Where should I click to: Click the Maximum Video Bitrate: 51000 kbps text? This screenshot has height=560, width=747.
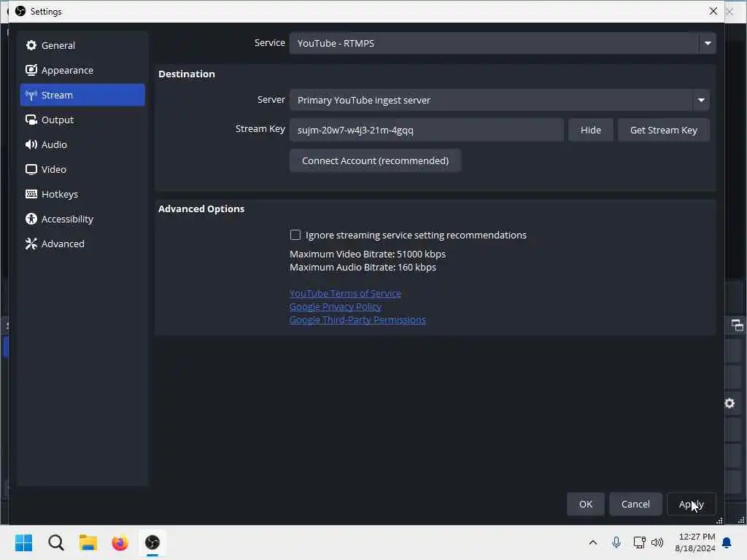pos(368,254)
